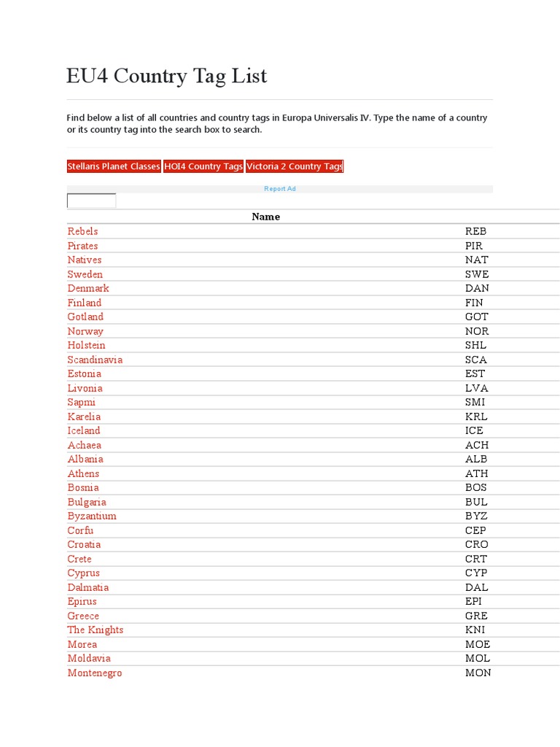This screenshot has width=560, height=747.
Task: Open the HOI4 Country Tags link
Action: coord(203,166)
